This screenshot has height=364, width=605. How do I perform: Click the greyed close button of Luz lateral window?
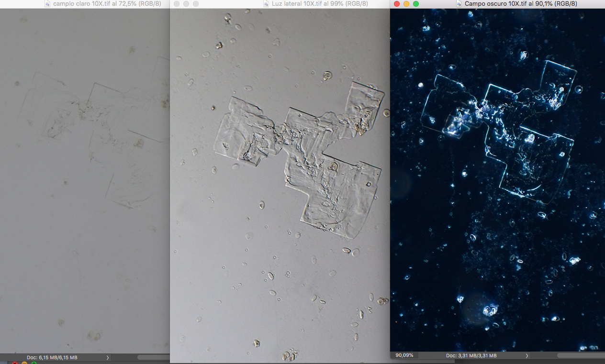[177, 4]
